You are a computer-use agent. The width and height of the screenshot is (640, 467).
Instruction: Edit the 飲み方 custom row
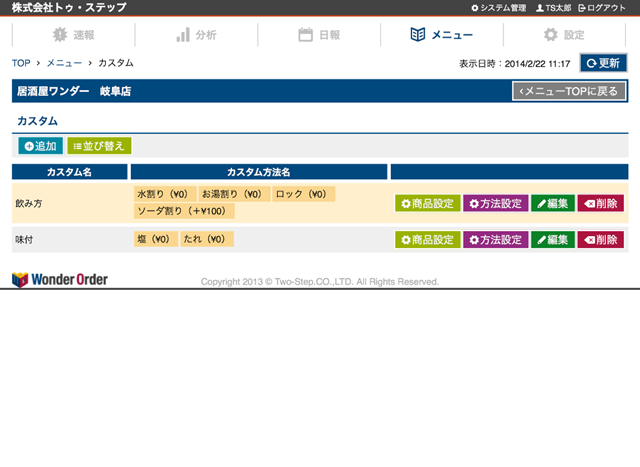552,203
